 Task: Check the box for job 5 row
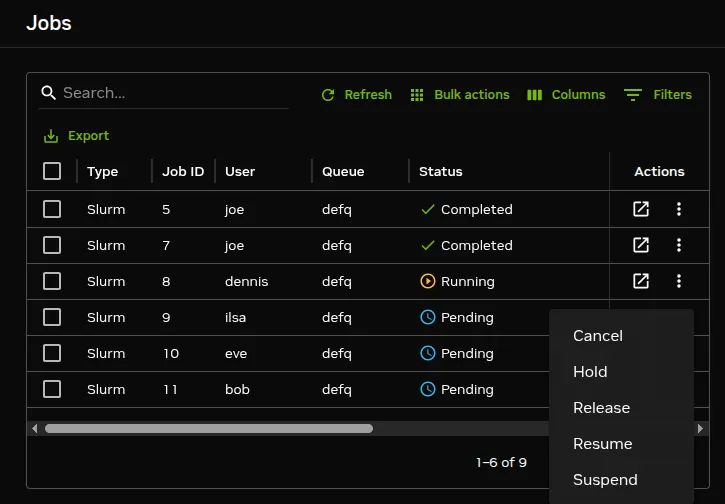pyautogui.click(x=52, y=209)
